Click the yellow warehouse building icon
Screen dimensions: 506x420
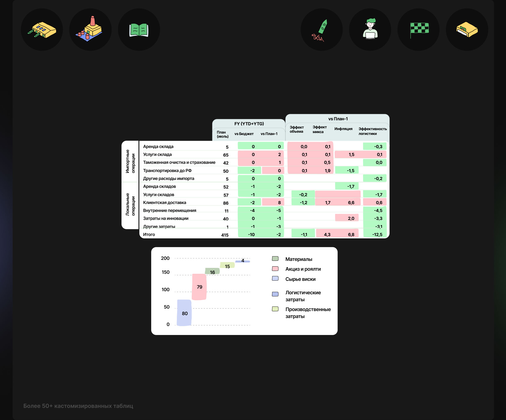click(42, 30)
